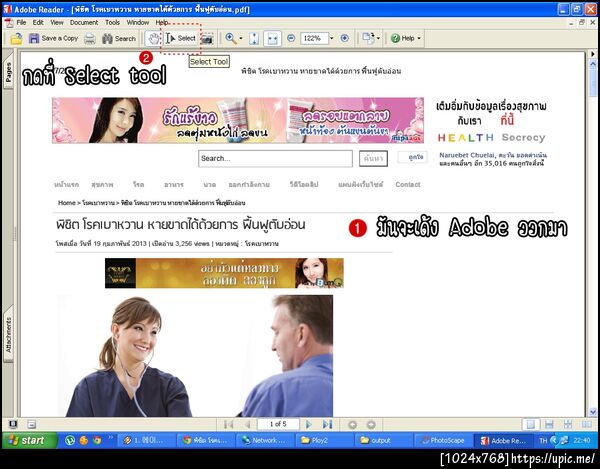Click the small window icon beside the full screen icon
Viewport: 600px width, 469px height.
(32, 424)
